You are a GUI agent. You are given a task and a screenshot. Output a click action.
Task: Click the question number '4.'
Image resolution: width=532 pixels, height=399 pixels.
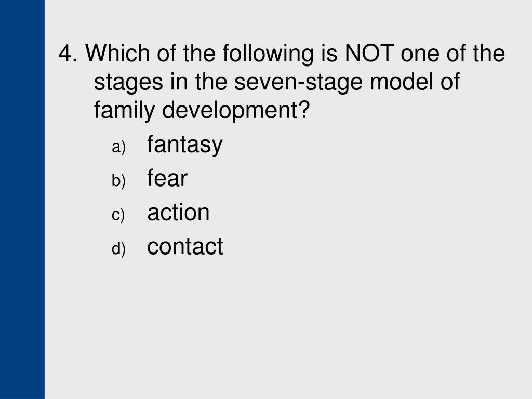[x=68, y=54]
